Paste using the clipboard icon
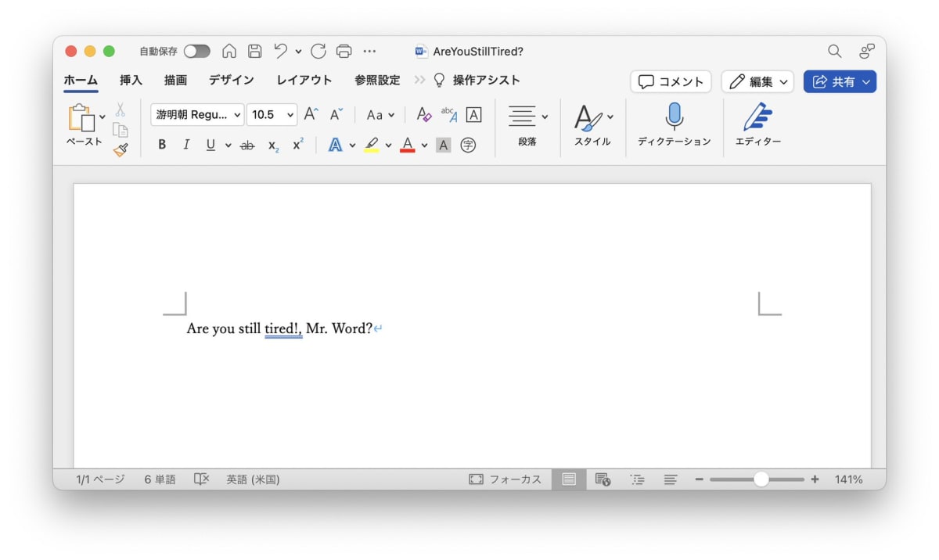The height and width of the screenshot is (560, 939). [x=82, y=118]
